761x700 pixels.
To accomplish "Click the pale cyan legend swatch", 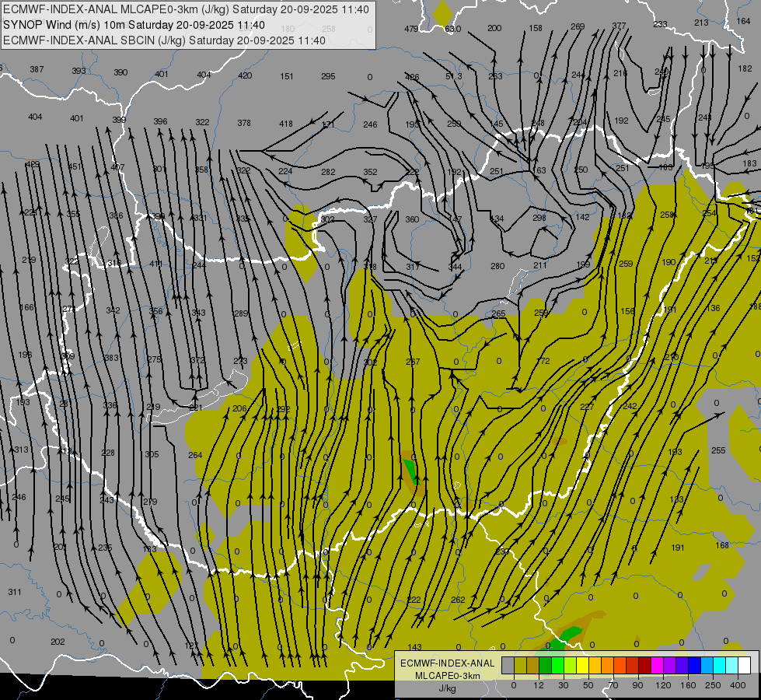I will pos(732,665).
